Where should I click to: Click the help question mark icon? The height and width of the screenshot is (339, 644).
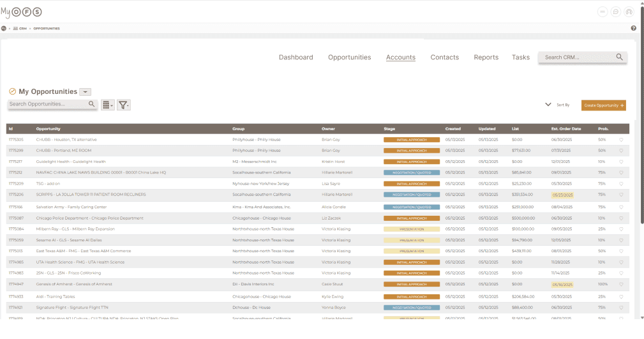633,28
